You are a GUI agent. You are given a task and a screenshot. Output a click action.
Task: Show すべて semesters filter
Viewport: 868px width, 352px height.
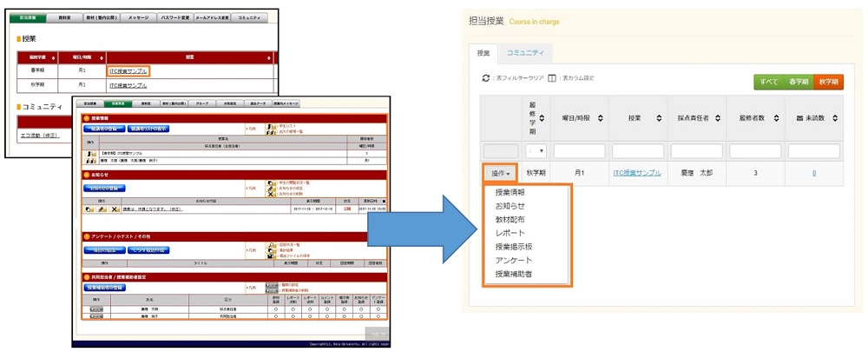(x=768, y=82)
